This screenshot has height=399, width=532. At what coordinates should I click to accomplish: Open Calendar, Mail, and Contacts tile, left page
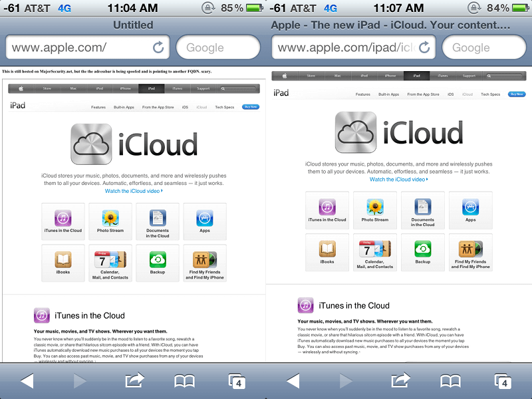click(110, 263)
